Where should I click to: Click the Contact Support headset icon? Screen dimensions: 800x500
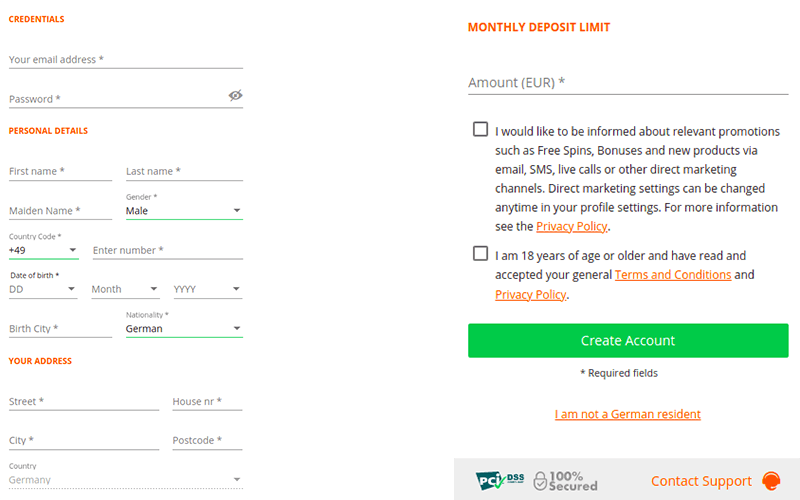pyautogui.click(x=771, y=481)
